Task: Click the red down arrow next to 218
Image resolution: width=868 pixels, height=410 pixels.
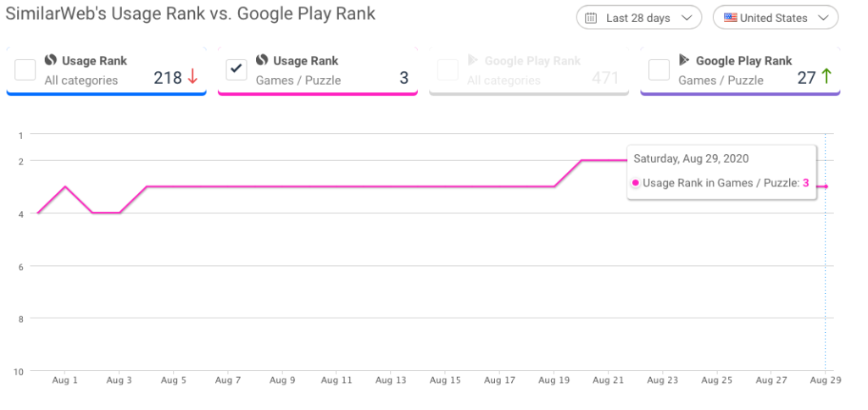Action: pos(192,77)
